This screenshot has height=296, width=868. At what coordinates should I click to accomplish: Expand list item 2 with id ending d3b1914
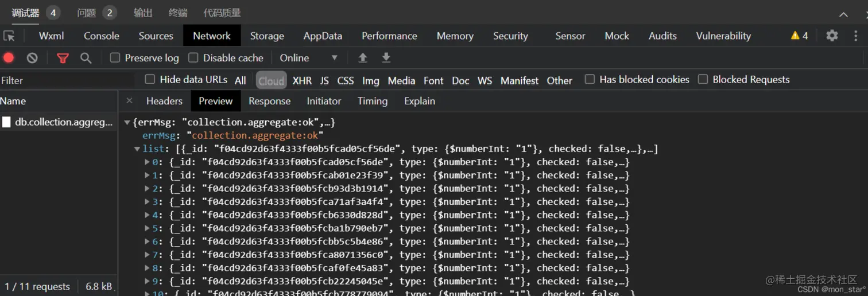pyautogui.click(x=148, y=189)
